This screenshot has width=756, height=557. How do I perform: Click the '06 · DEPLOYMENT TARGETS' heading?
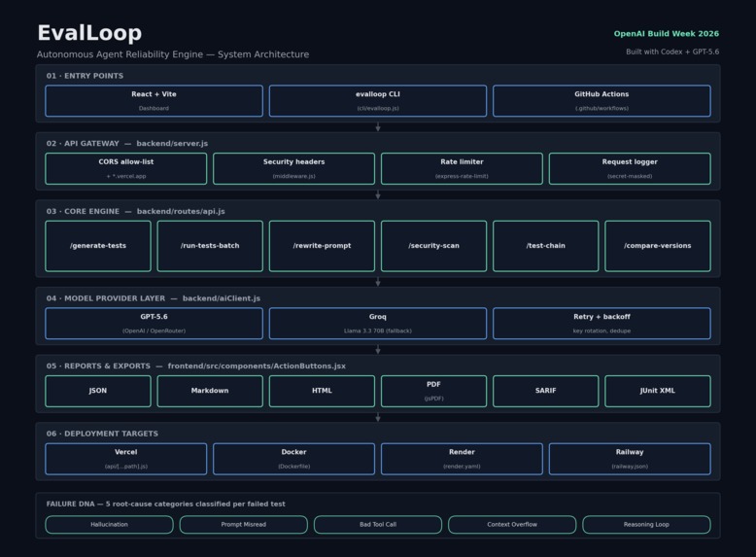(102, 434)
